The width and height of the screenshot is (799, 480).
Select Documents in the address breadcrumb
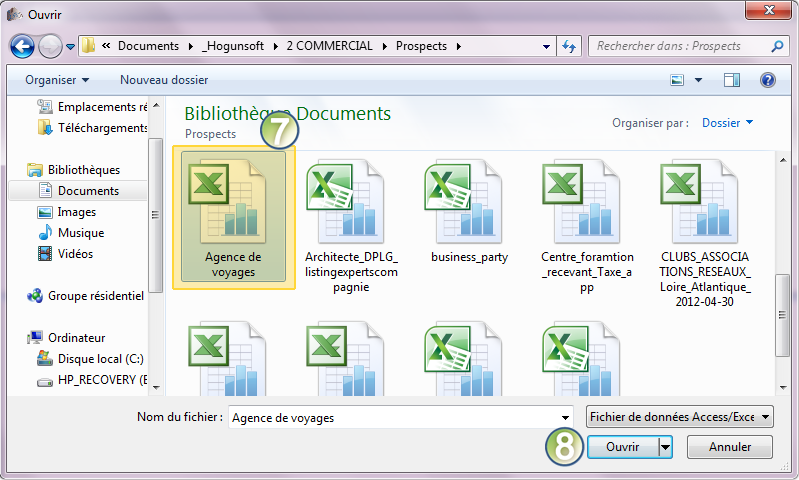[x=148, y=46]
